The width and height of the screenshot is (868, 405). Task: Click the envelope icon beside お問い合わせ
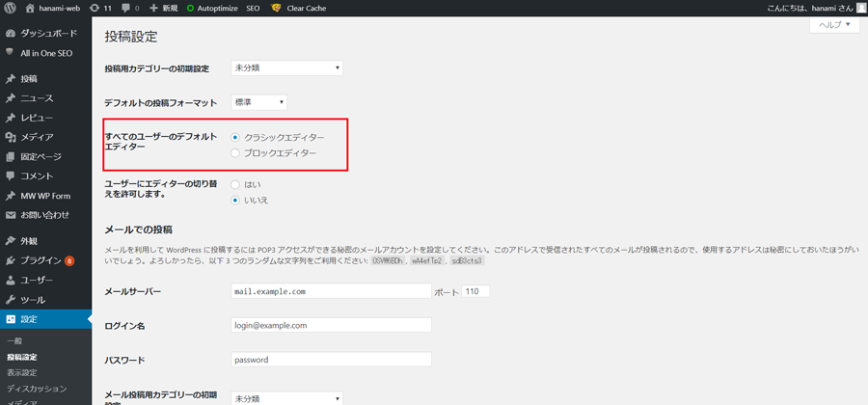click(x=10, y=215)
